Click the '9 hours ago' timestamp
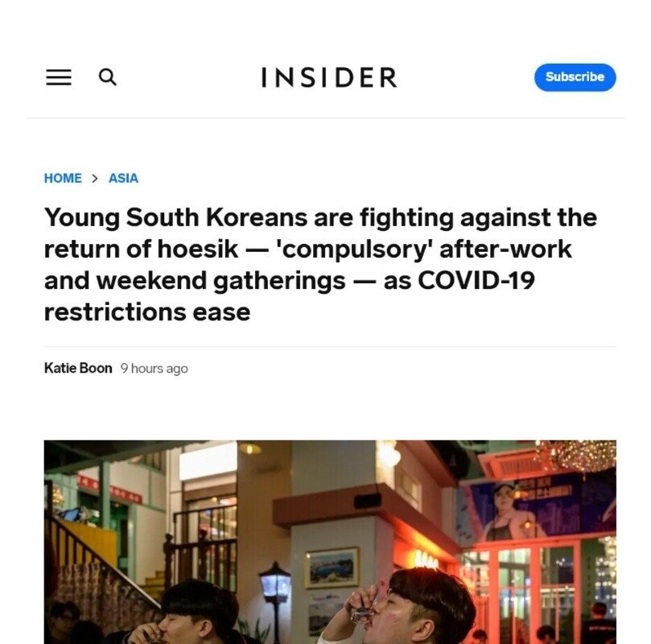The width and height of the screenshot is (651, 644). click(x=154, y=369)
